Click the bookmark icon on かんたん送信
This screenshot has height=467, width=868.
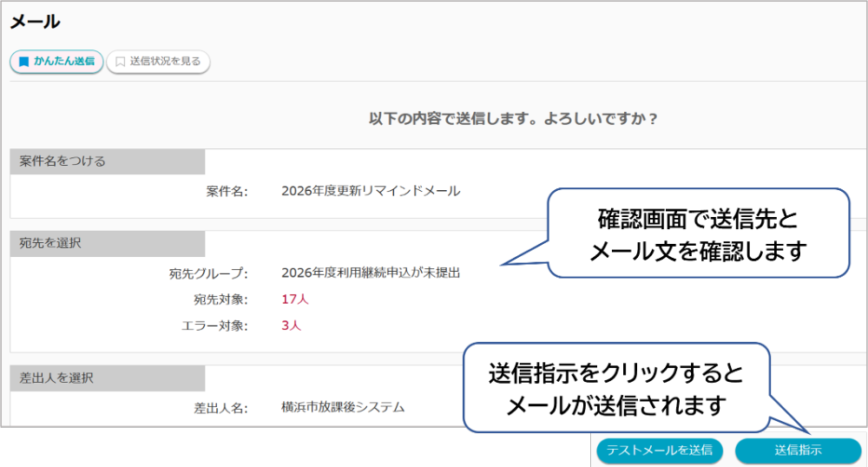tap(23, 62)
